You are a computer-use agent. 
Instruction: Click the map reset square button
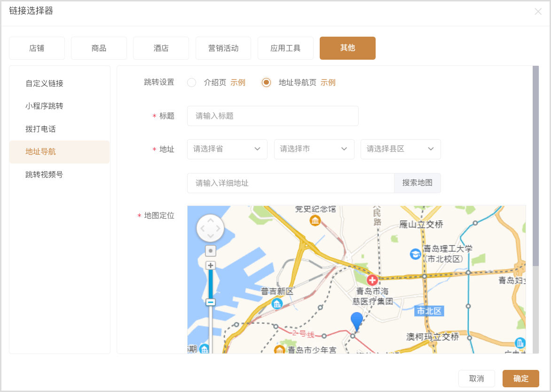(x=211, y=251)
